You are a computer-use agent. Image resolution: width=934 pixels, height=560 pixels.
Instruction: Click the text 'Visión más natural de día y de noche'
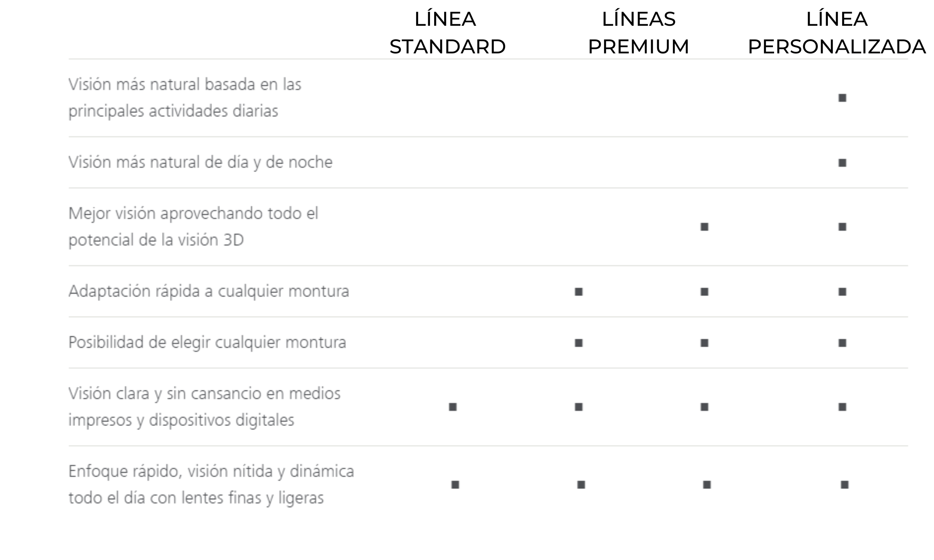click(x=201, y=163)
